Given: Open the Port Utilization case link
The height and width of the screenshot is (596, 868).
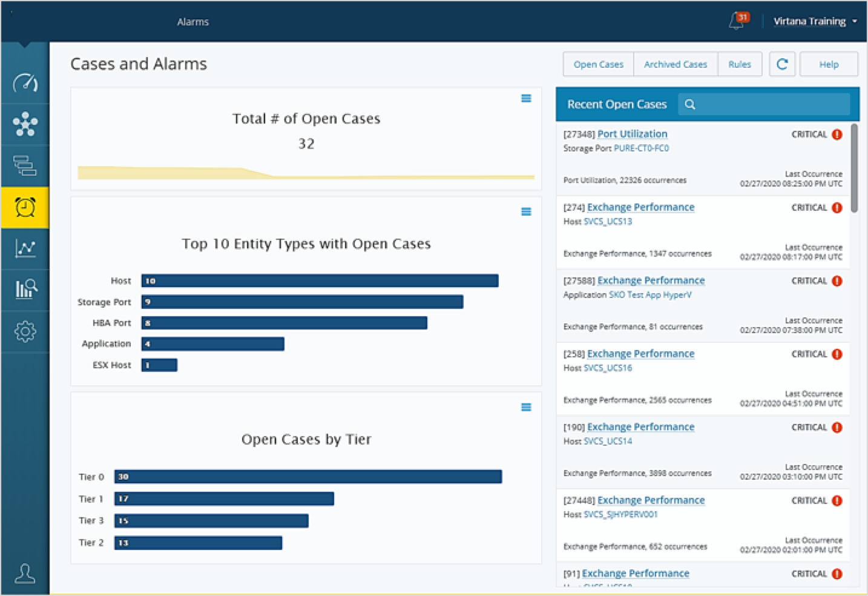Looking at the screenshot, I should [x=633, y=134].
